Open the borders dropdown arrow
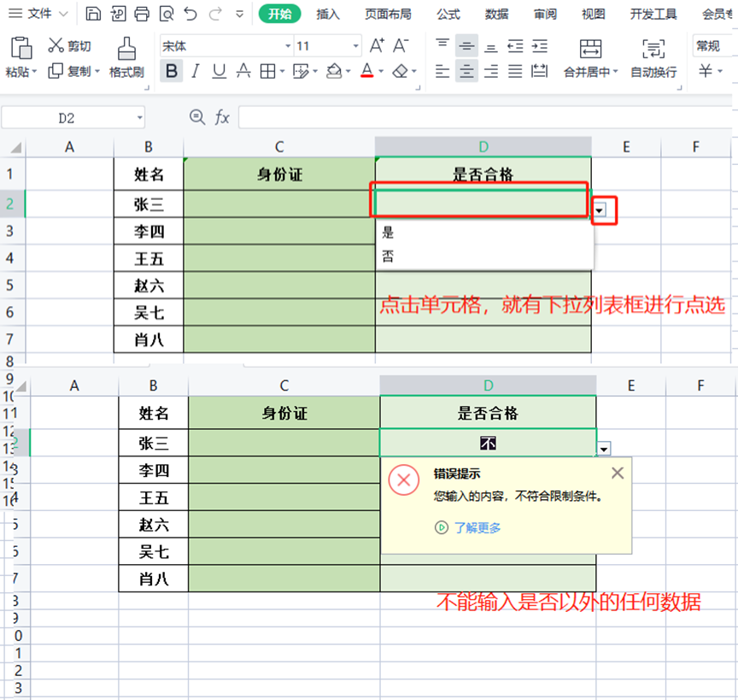The height and width of the screenshot is (700, 738). [x=283, y=72]
